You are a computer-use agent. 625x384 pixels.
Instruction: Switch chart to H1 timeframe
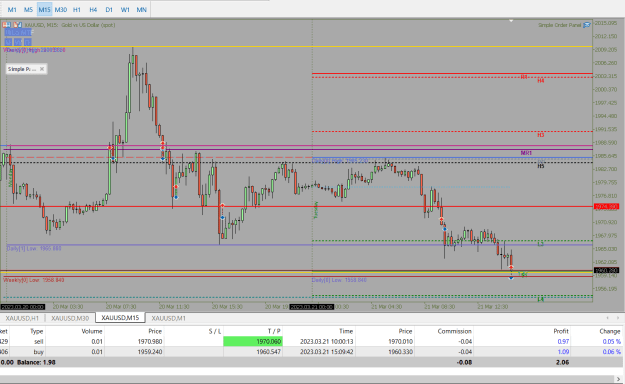tap(77, 10)
